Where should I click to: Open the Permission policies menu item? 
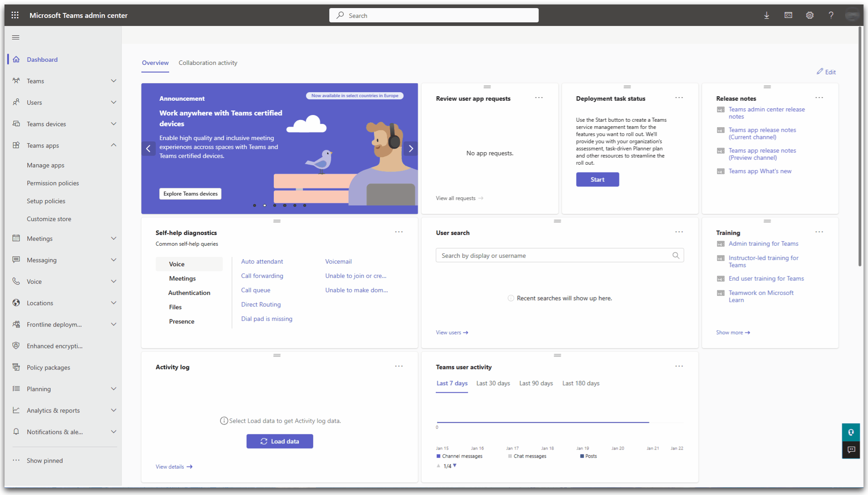click(x=53, y=183)
